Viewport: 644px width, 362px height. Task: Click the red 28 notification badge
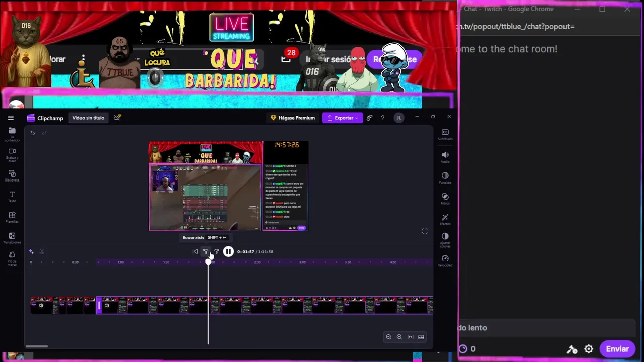[291, 52]
